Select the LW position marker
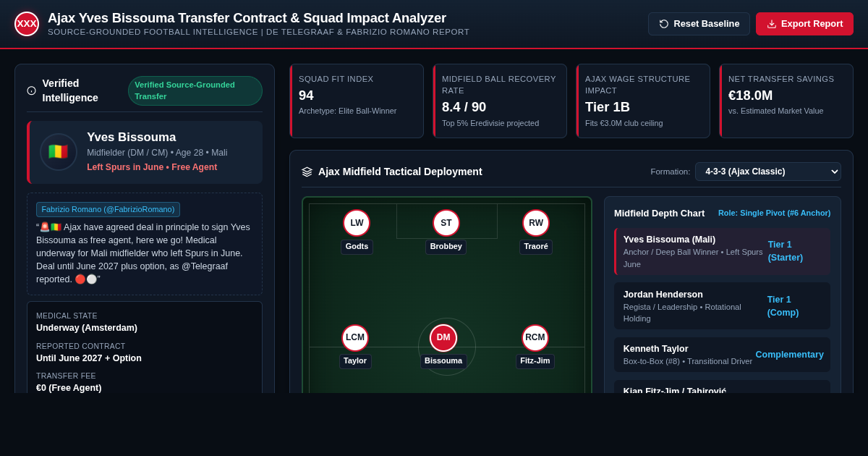 pyautogui.click(x=357, y=223)
